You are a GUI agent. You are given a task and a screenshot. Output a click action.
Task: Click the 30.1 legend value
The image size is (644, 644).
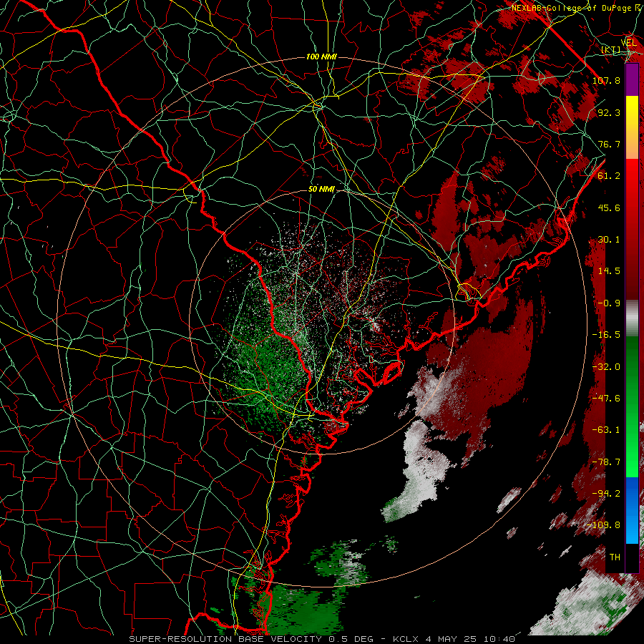pos(609,240)
